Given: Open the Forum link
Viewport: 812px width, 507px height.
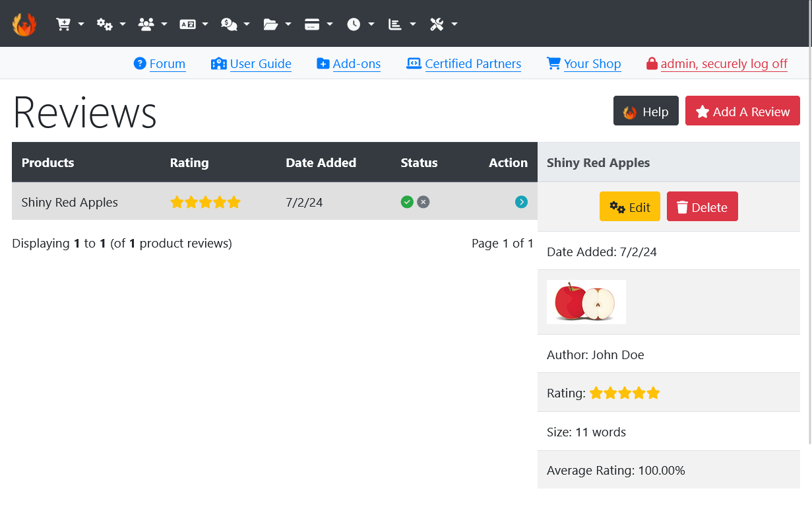Looking at the screenshot, I should [x=167, y=64].
